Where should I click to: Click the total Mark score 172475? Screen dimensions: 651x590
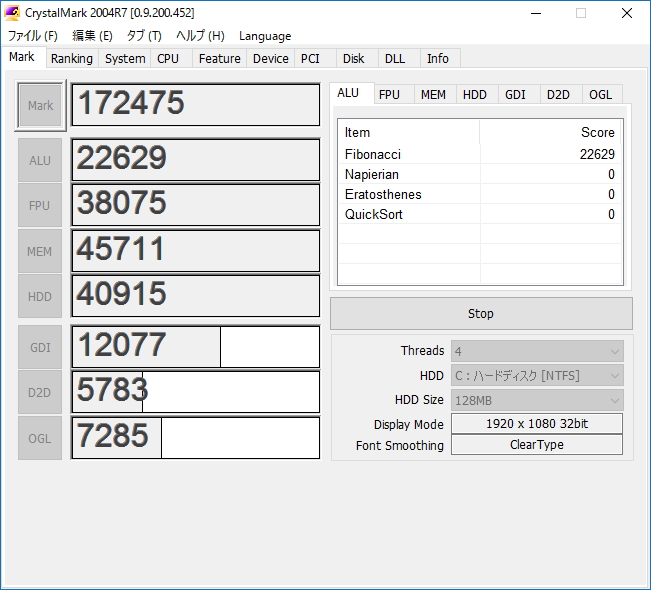196,105
